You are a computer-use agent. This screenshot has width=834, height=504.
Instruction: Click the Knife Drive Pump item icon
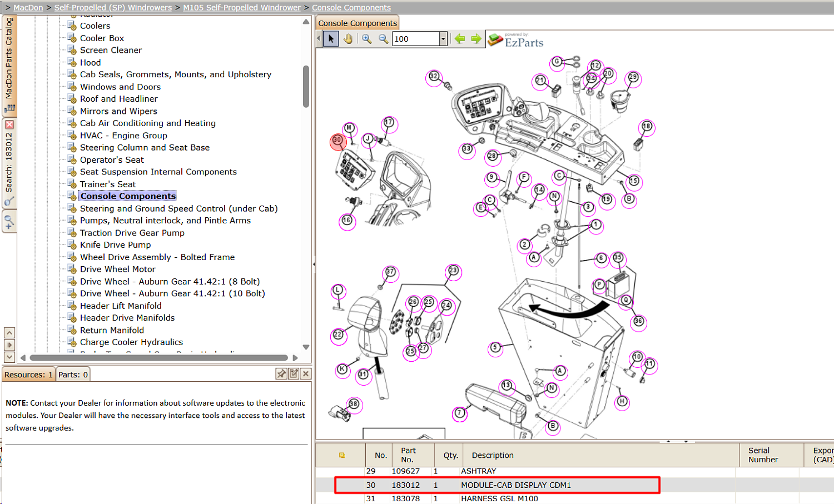[x=72, y=245]
